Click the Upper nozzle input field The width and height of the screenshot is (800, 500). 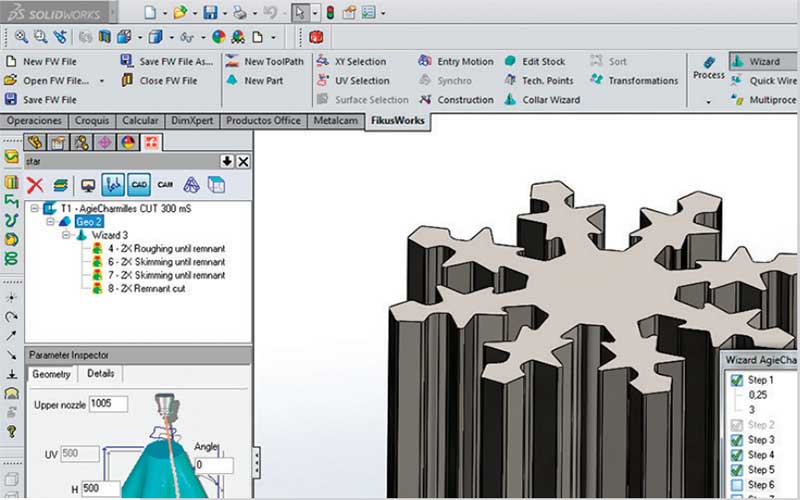coord(108,404)
